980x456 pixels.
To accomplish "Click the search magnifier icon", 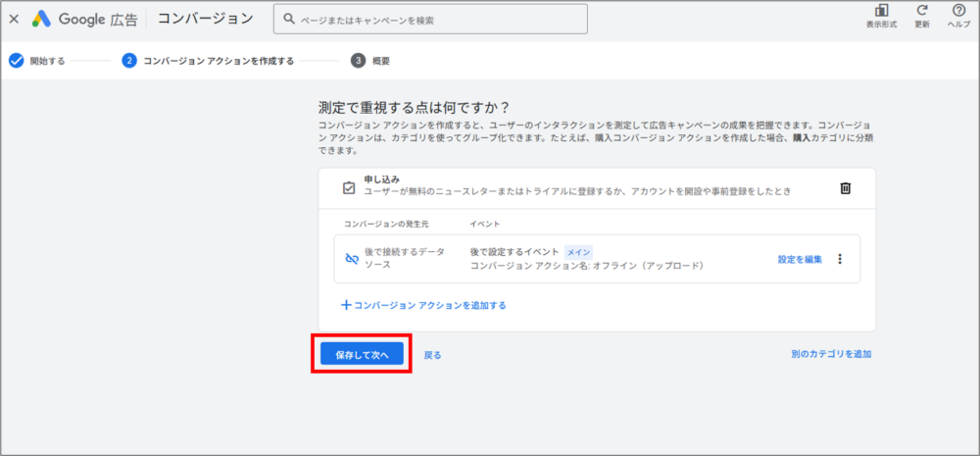I will tap(289, 19).
